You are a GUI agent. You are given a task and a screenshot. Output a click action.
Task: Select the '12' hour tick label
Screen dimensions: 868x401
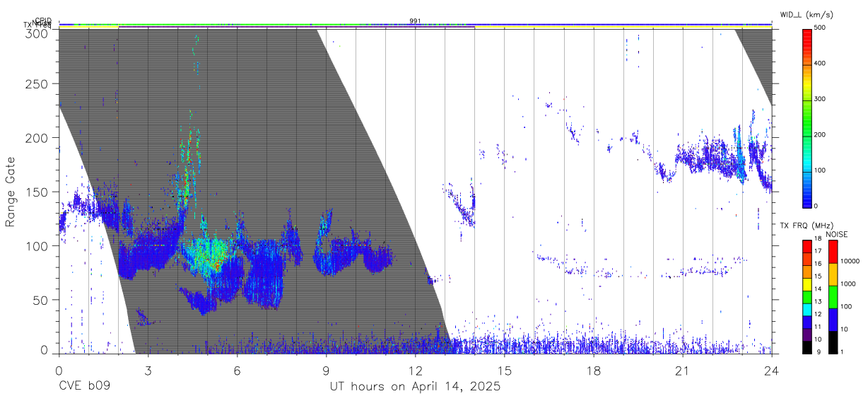point(415,371)
